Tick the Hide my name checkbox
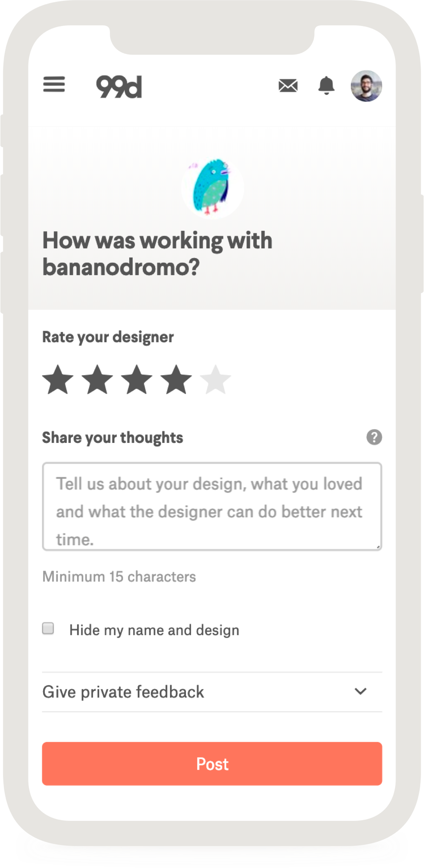Image resolution: width=424 pixels, height=868 pixels. point(48,628)
